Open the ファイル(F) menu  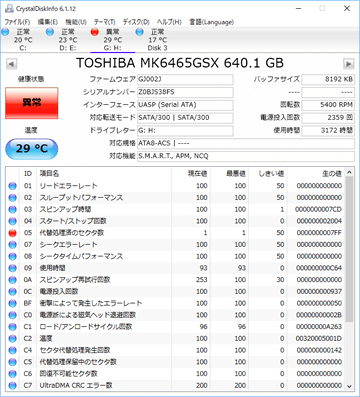(x=17, y=22)
